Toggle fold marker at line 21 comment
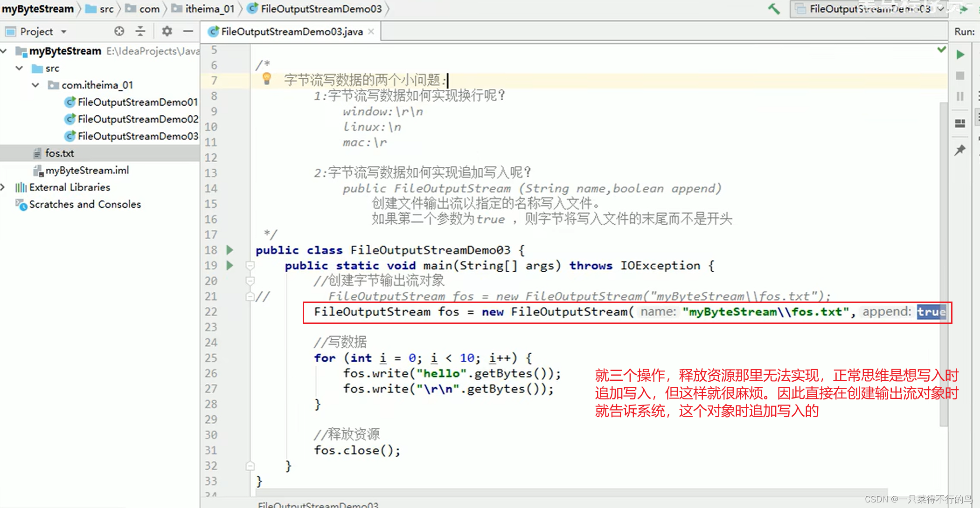This screenshot has height=508, width=980. click(250, 296)
